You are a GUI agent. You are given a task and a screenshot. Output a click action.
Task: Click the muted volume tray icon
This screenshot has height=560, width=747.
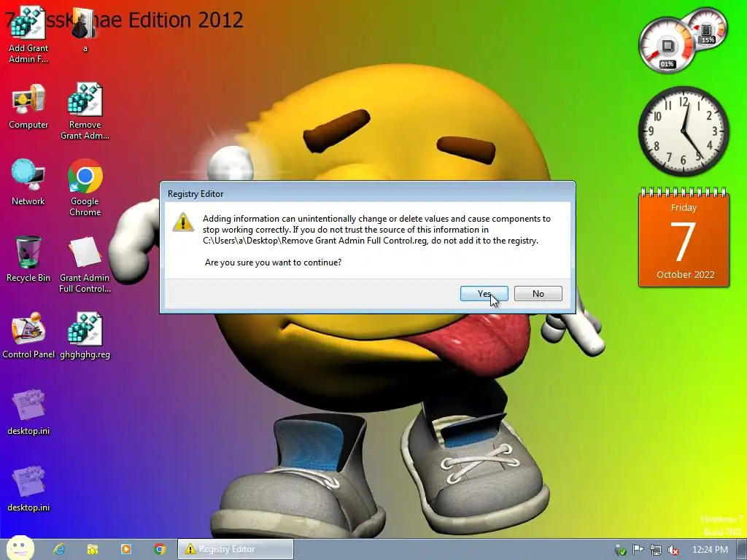click(x=673, y=550)
